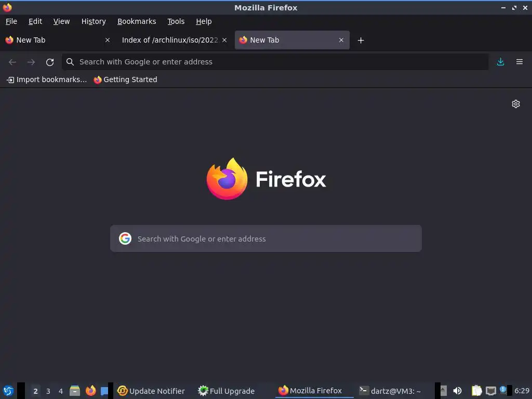Focus the new tab page search box

click(266, 238)
